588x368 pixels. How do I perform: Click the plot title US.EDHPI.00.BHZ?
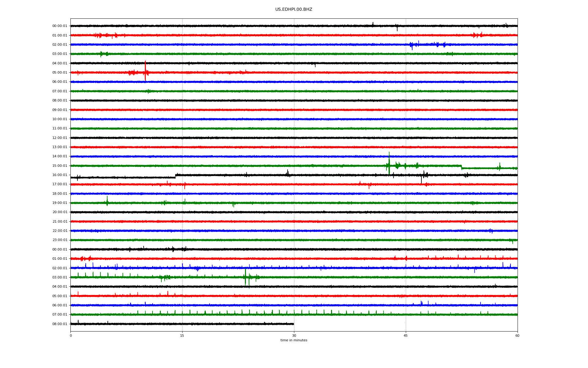point(293,10)
